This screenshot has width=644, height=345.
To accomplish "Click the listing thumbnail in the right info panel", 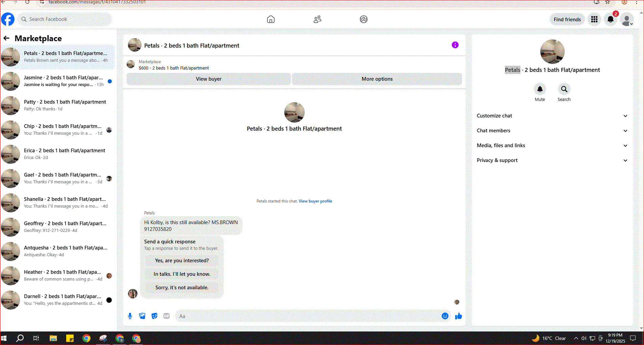I will (x=552, y=52).
